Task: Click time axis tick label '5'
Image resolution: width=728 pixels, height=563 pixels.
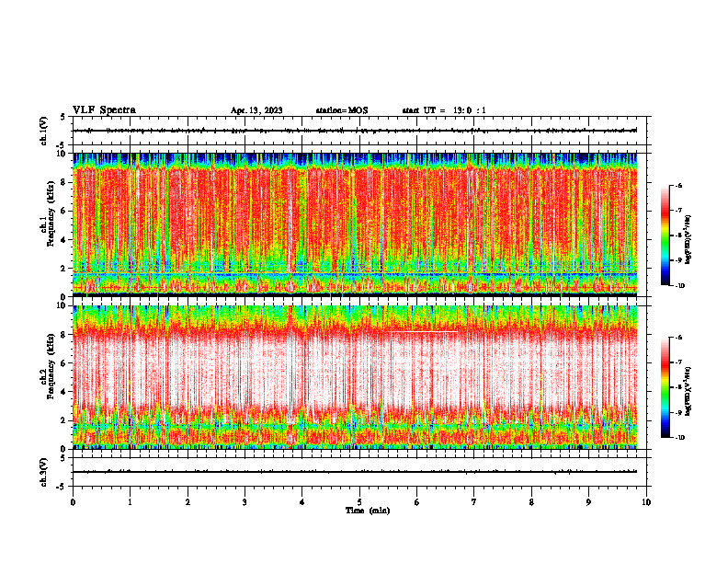Action: click(x=359, y=502)
